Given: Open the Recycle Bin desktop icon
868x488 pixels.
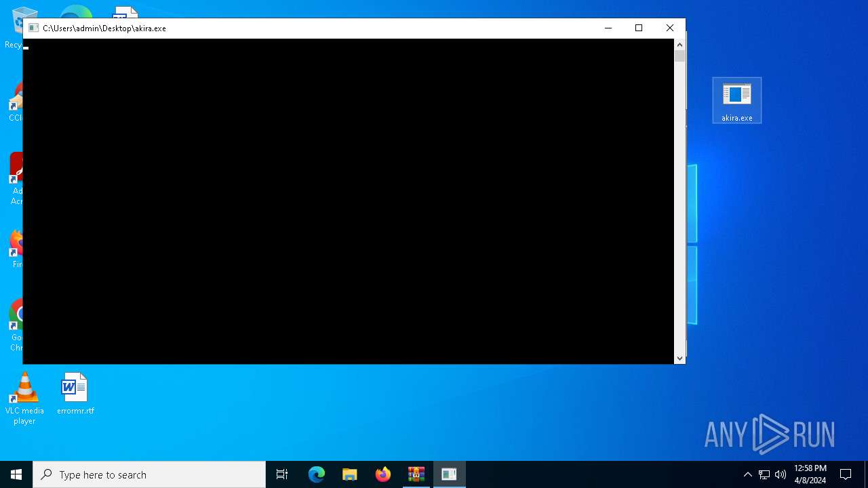Looking at the screenshot, I should (x=13, y=27).
